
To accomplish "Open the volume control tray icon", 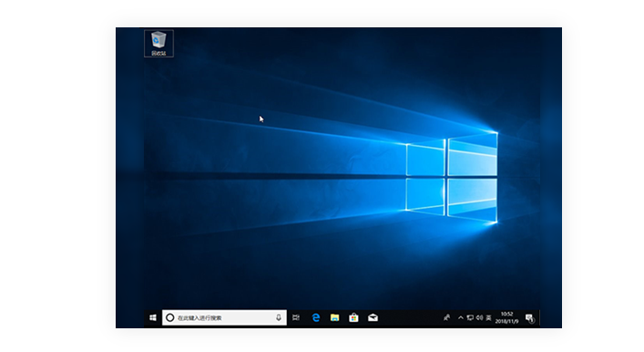I will click(x=480, y=318).
